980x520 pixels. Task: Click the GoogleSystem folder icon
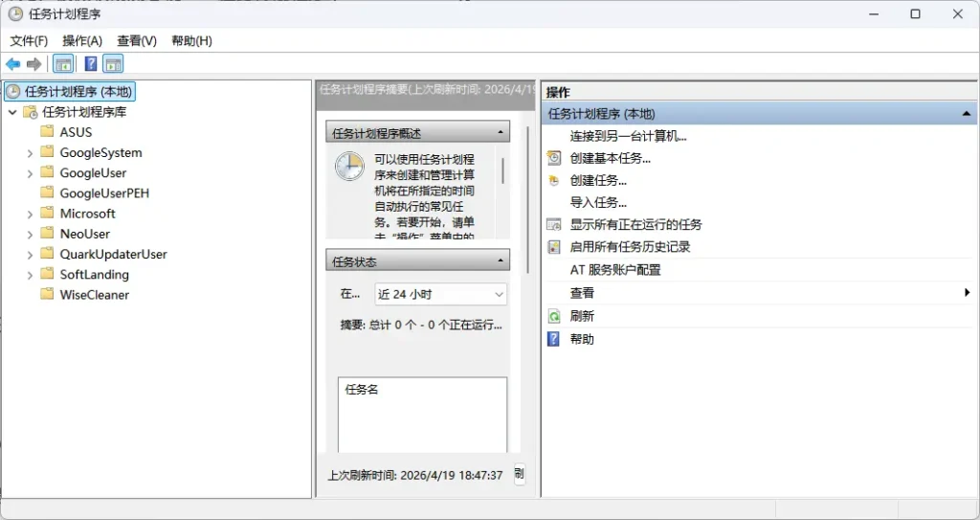coord(47,152)
